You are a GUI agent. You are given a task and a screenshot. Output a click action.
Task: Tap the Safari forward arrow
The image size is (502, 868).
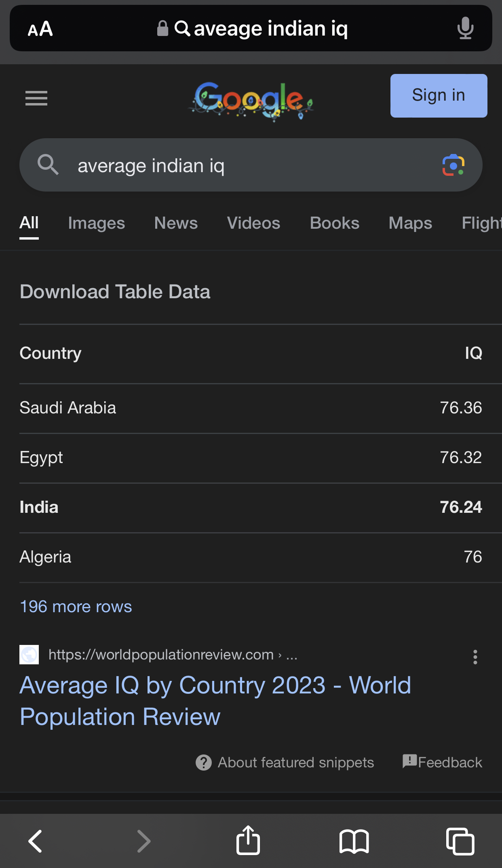coord(143,841)
